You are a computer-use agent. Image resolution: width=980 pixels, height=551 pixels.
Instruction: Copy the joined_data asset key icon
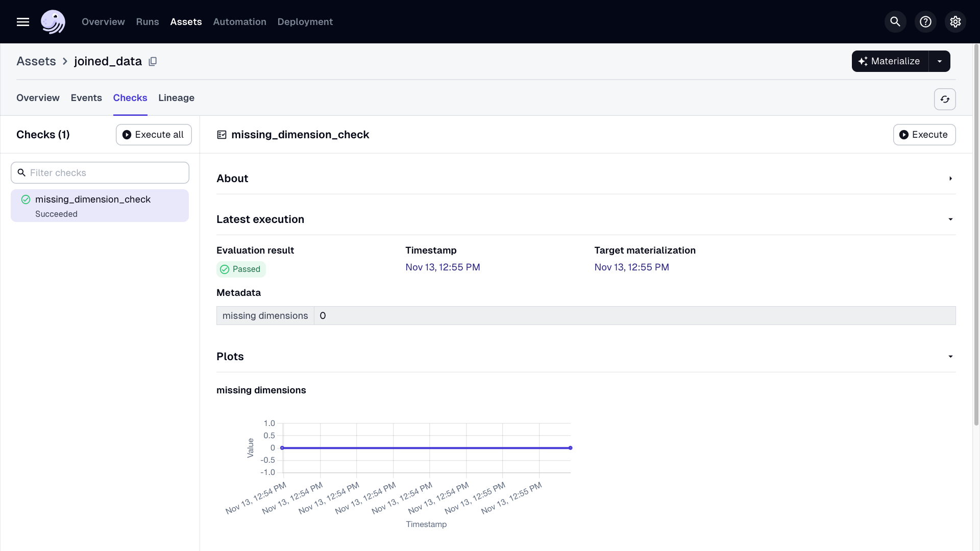[x=153, y=62]
